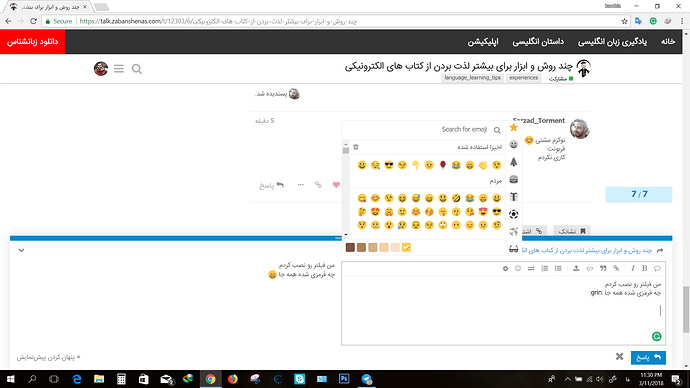Select the hamburger food emoji category
This screenshot has height=388, width=690.
coord(513,179)
